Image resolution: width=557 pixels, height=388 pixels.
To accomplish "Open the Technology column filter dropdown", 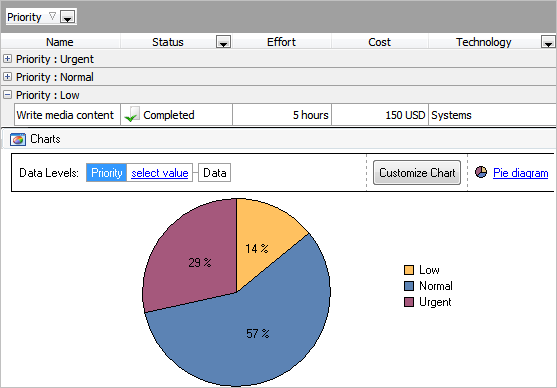I will point(548,42).
